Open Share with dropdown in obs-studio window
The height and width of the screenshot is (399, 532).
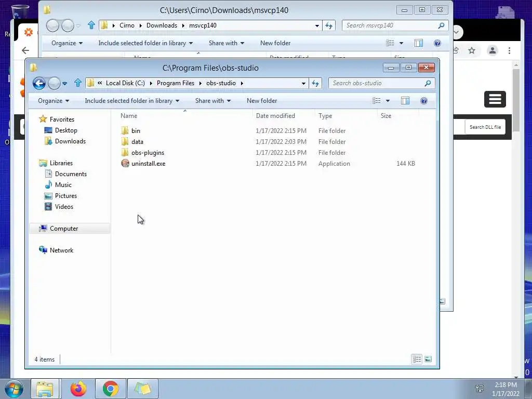pyautogui.click(x=212, y=101)
